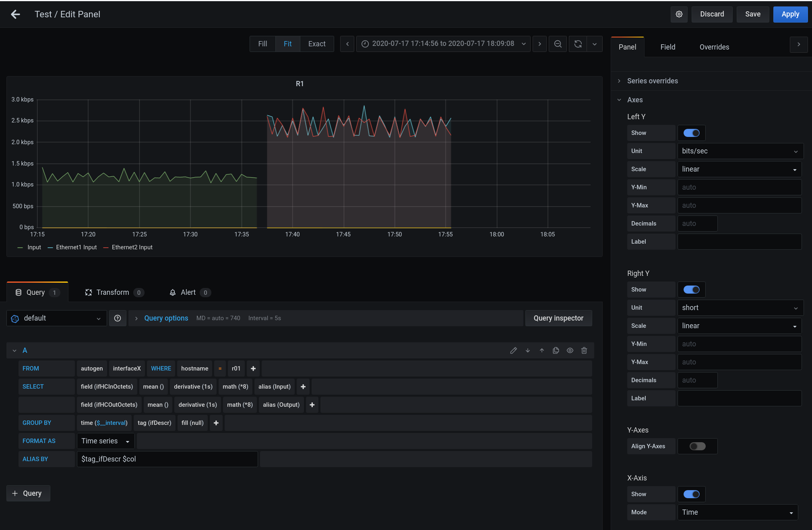Edit query A with text editor mode

[x=513, y=350]
